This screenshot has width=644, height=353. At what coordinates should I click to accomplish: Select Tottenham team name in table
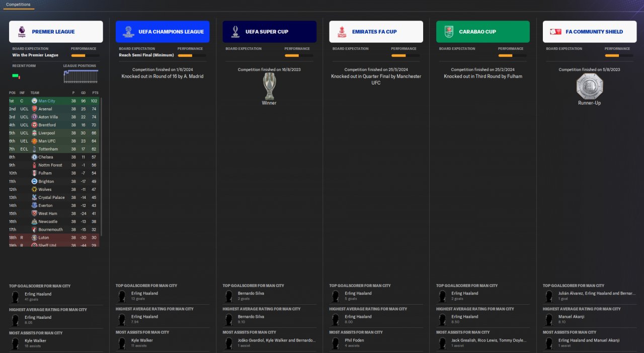pyautogui.click(x=48, y=150)
